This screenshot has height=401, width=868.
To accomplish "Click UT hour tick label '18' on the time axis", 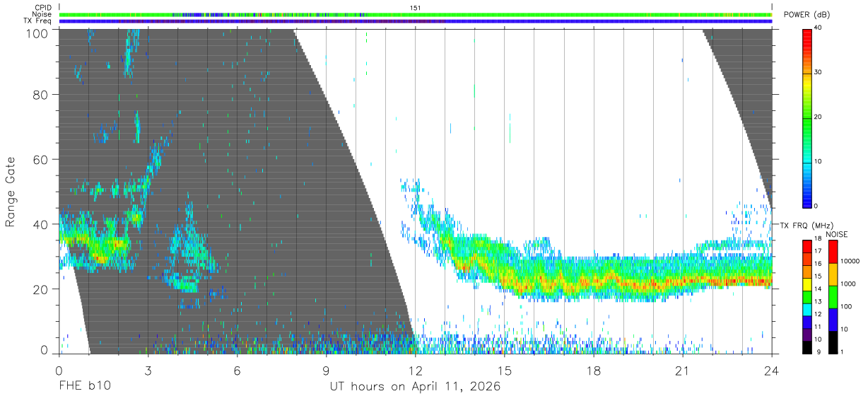I will pos(594,370).
